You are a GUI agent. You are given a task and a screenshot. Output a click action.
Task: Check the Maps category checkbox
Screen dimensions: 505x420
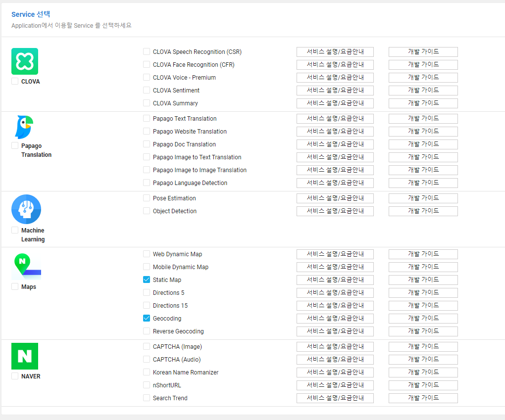click(15, 286)
